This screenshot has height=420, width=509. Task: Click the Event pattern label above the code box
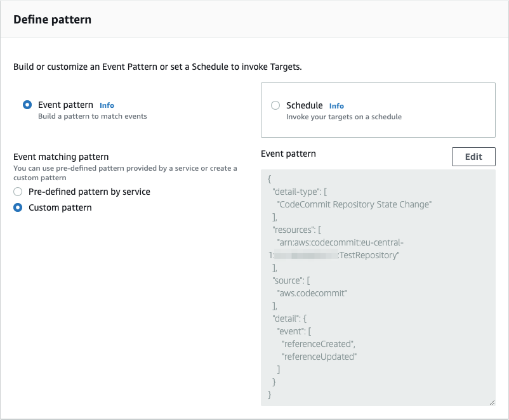pos(288,154)
